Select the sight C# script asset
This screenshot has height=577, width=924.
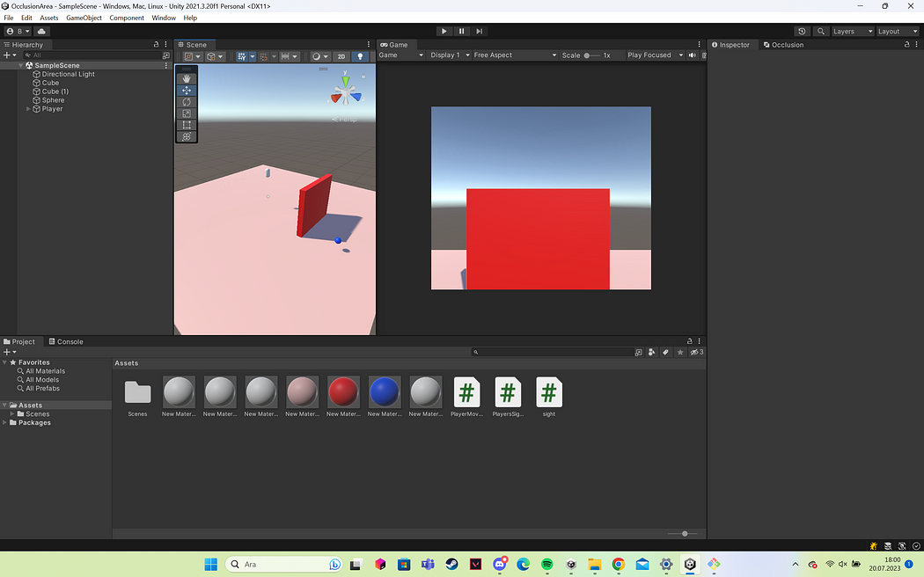pos(548,393)
